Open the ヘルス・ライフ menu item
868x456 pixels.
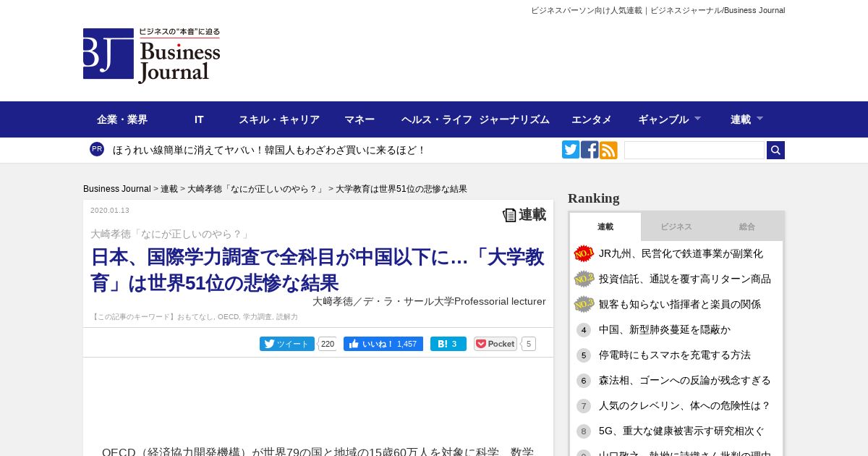437,119
